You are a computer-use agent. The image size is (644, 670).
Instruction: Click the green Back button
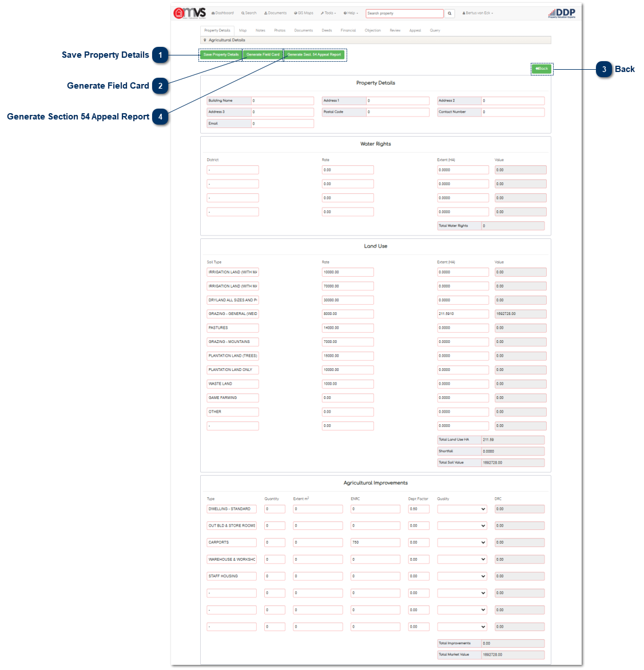542,69
